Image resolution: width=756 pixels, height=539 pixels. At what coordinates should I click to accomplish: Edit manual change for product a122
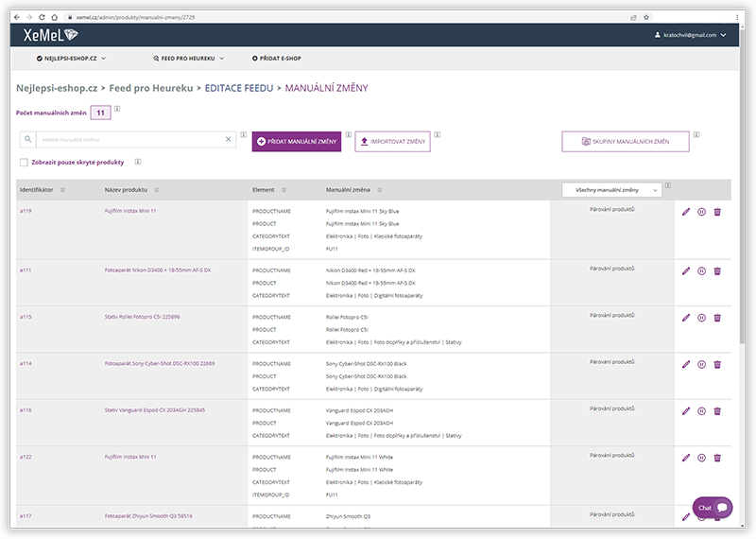[686, 458]
